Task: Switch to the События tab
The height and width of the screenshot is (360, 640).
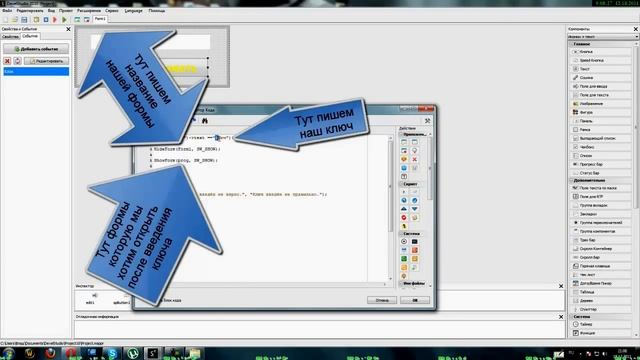Action: click(30, 36)
